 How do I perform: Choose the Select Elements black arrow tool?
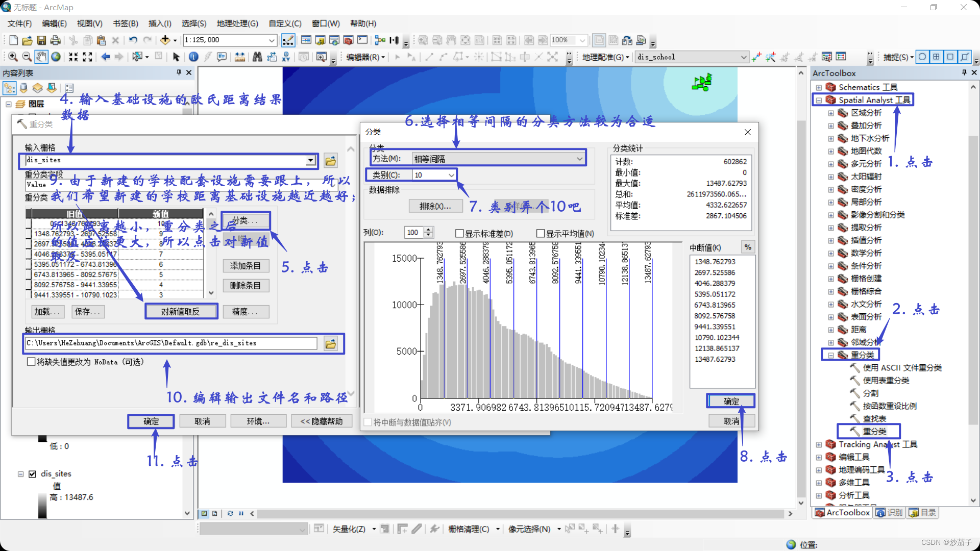176,57
